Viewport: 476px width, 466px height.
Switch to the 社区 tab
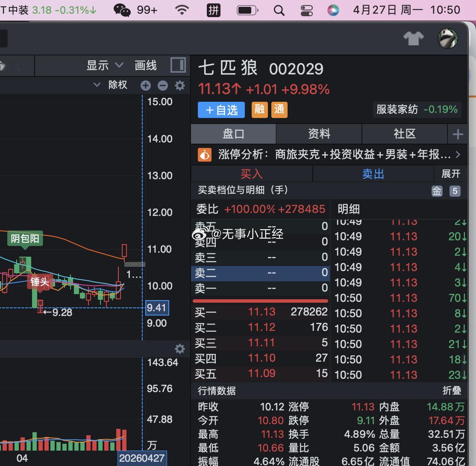click(404, 134)
